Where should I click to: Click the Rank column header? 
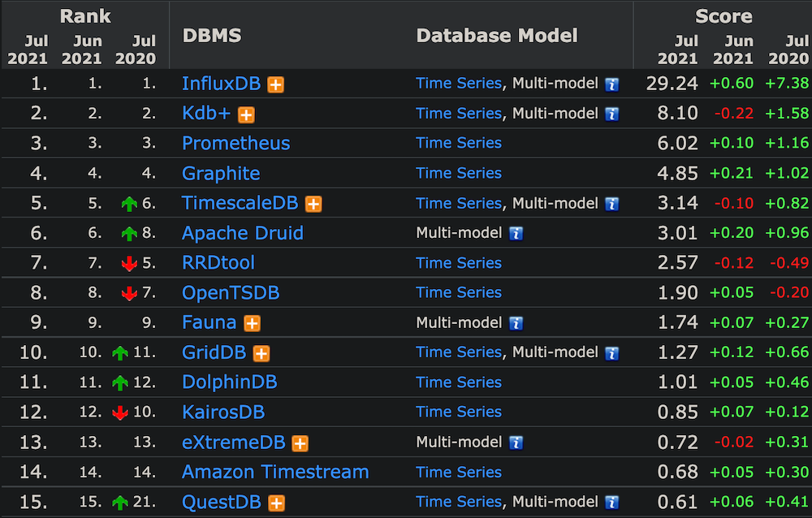[85, 16]
